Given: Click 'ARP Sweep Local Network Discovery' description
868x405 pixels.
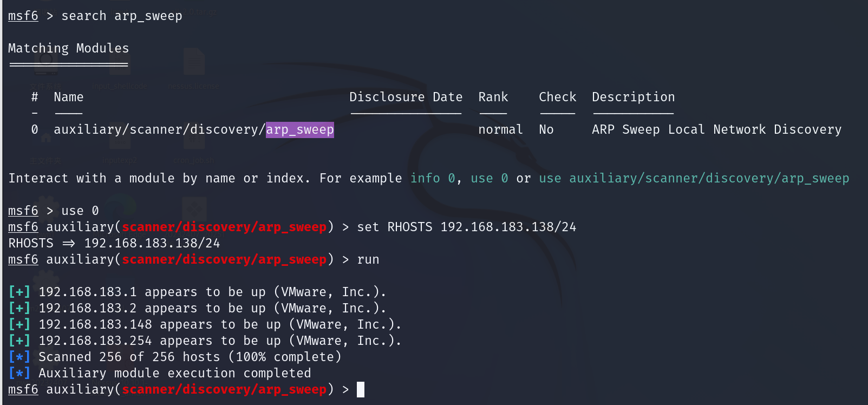Looking at the screenshot, I should click(x=717, y=129).
